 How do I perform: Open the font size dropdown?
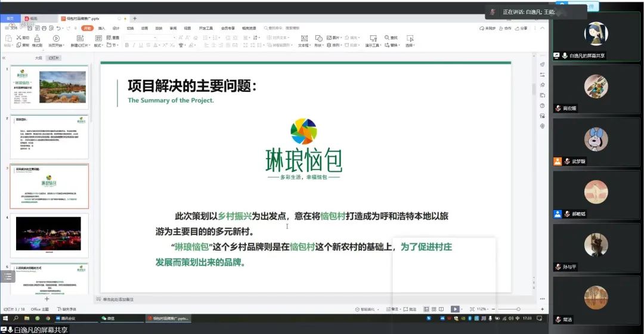pos(175,38)
